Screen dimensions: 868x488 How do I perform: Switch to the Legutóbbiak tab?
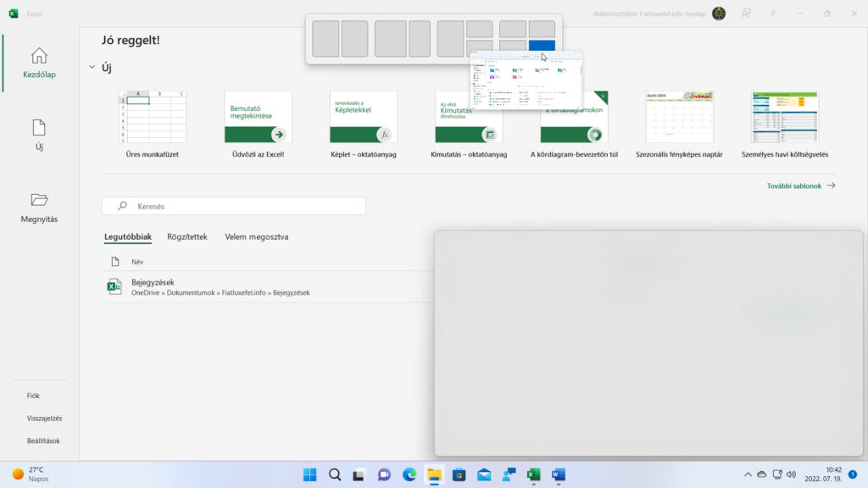(128, 237)
